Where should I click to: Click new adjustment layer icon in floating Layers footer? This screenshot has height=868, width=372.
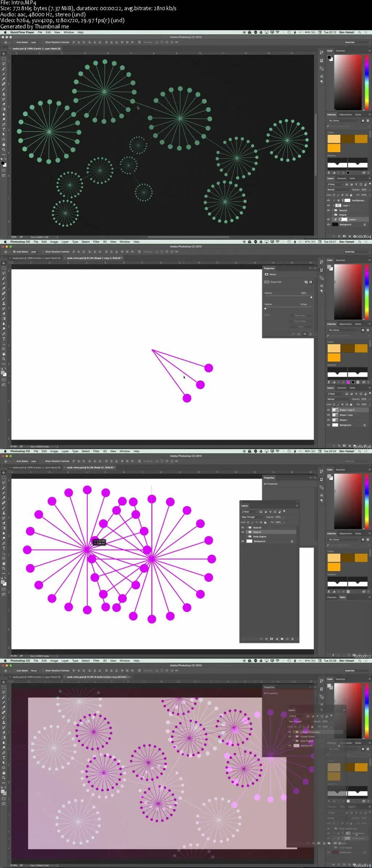click(277, 639)
